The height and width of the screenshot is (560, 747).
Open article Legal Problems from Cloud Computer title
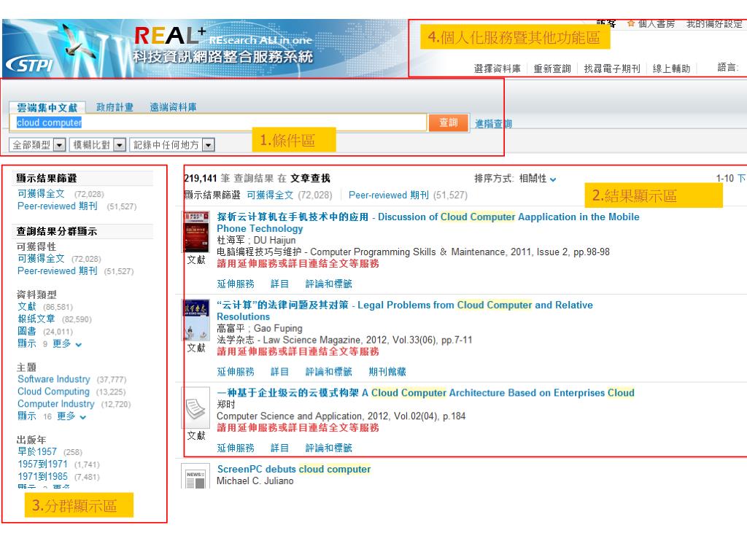[x=405, y=311]
